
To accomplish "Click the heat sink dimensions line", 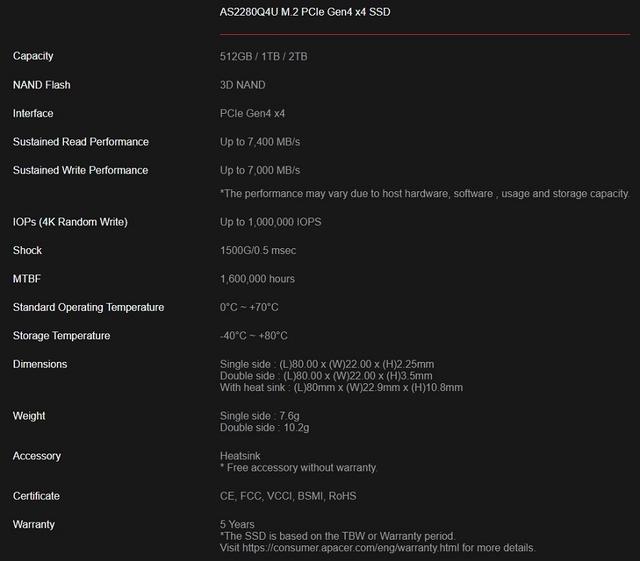I will pos(341,387).
